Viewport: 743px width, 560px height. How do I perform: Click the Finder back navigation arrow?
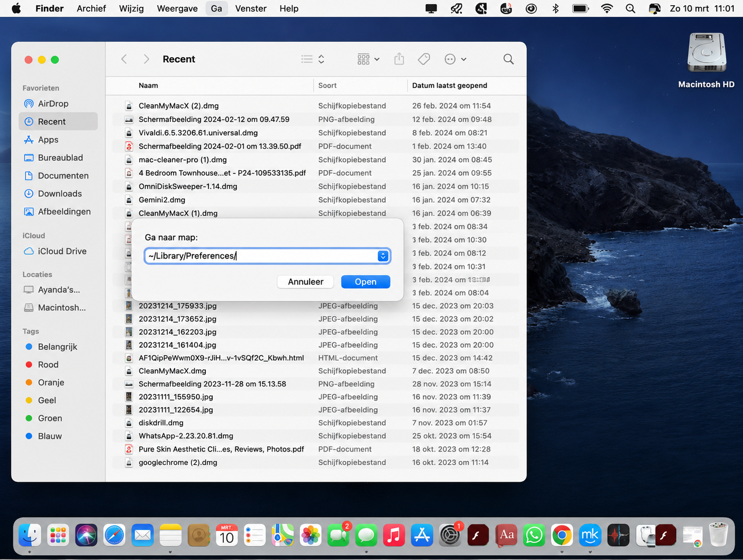(124, 59)
